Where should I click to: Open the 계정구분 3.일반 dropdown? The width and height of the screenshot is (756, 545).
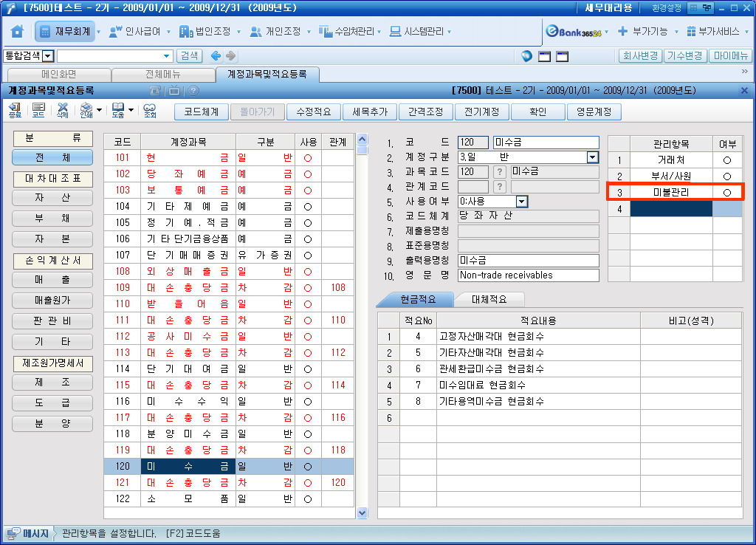click(593, 157)
